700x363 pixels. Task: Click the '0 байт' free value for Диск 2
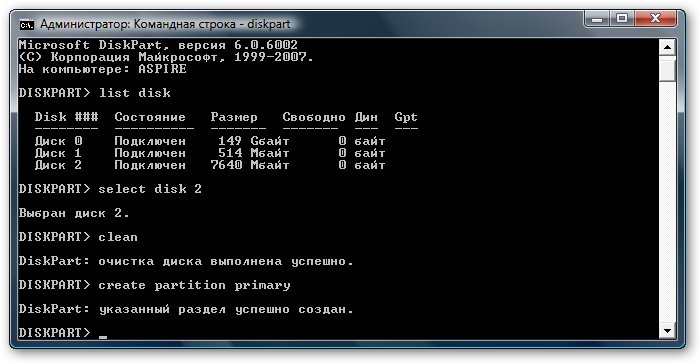(x=362, y=165)
